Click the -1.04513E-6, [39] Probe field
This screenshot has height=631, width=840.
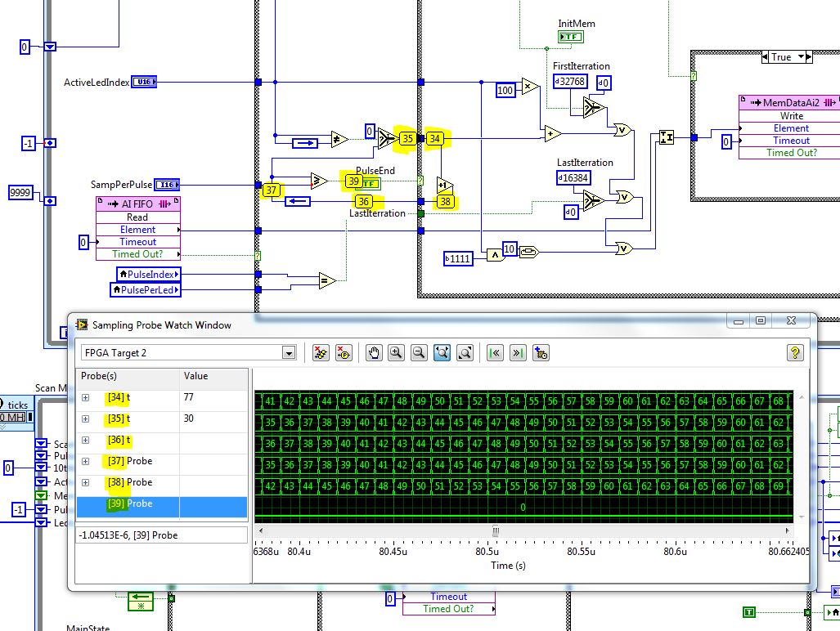(161, 535)
